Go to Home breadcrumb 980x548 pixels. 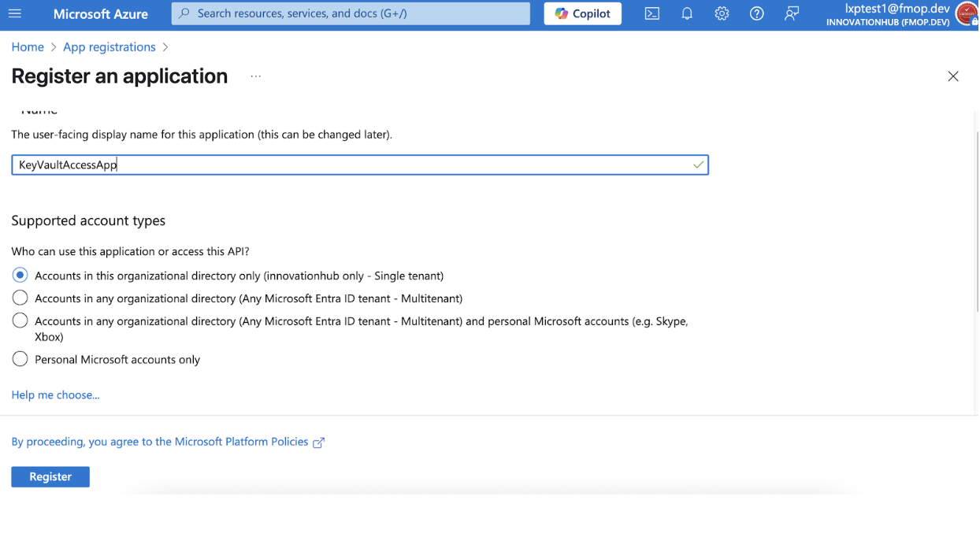28,47
